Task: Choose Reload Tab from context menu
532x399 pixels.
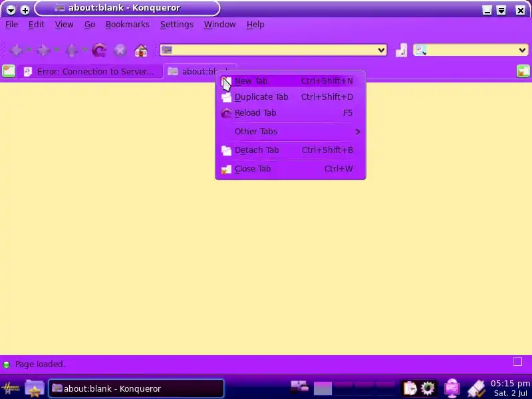Action: 291,113
